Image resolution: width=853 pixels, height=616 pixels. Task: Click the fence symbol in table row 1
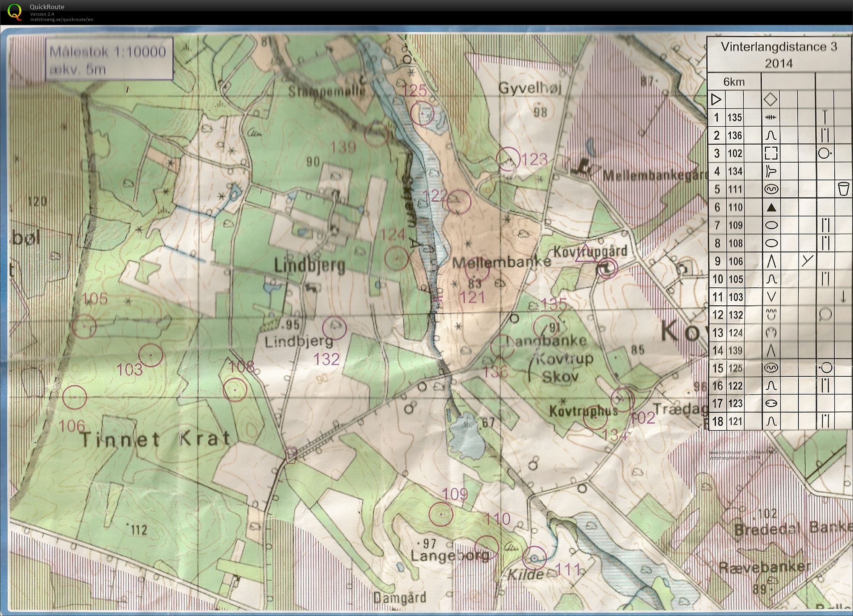pos(771,117)
